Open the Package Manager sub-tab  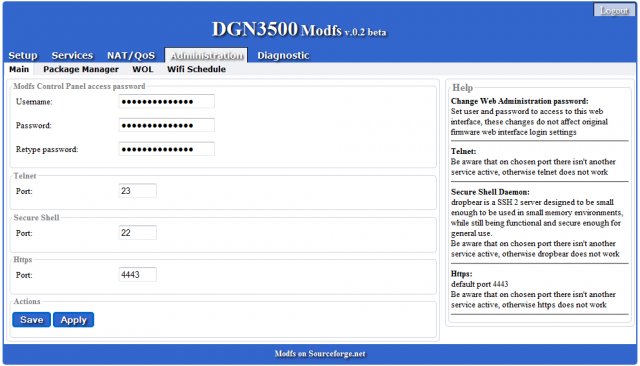81,69
